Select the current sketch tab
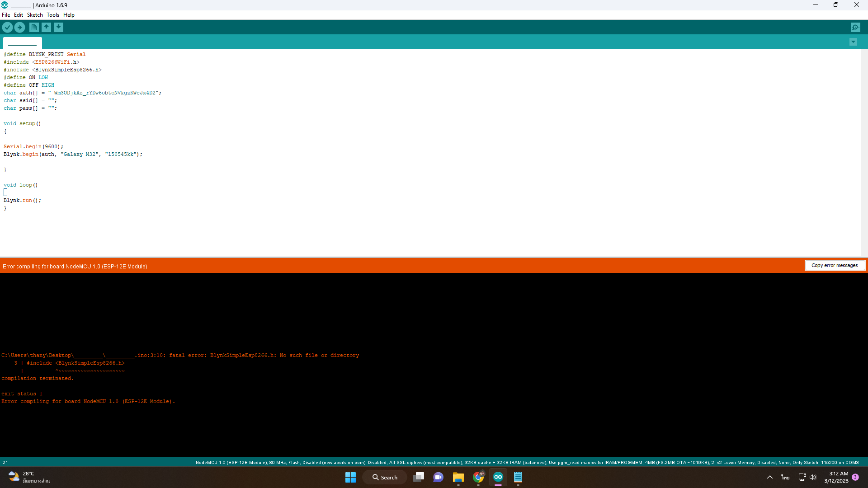 pos(23,43)
